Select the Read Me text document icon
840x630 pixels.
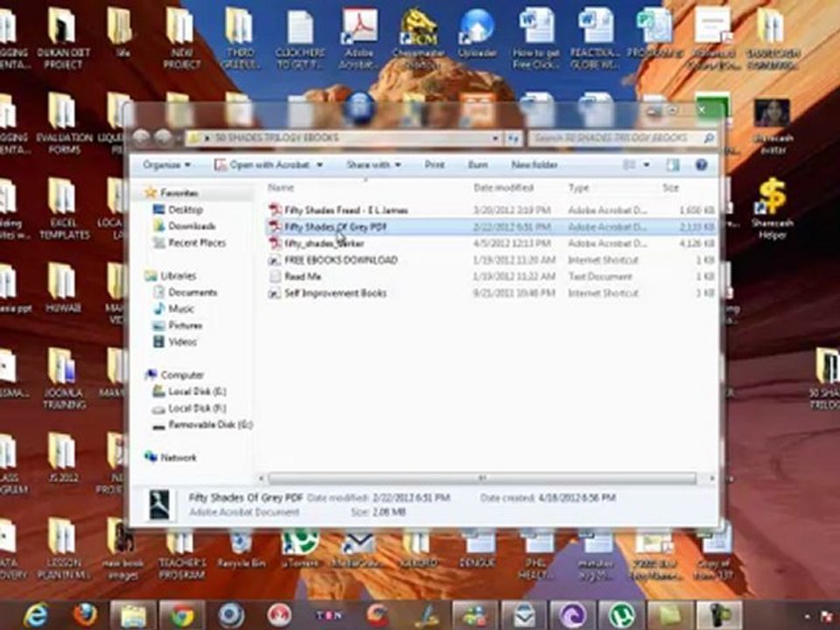[275, 276]
